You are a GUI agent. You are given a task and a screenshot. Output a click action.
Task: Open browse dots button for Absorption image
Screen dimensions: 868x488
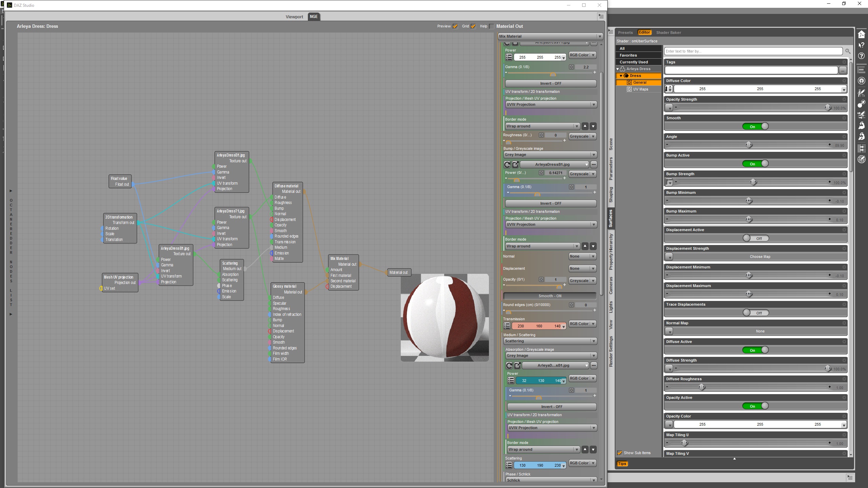(x=593, y=365)
